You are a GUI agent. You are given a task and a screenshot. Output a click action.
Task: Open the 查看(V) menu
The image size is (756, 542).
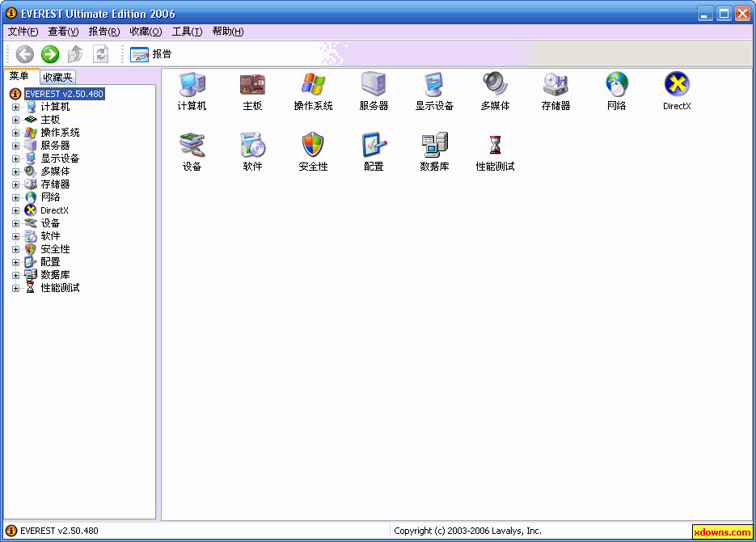[x=63, y=32]
